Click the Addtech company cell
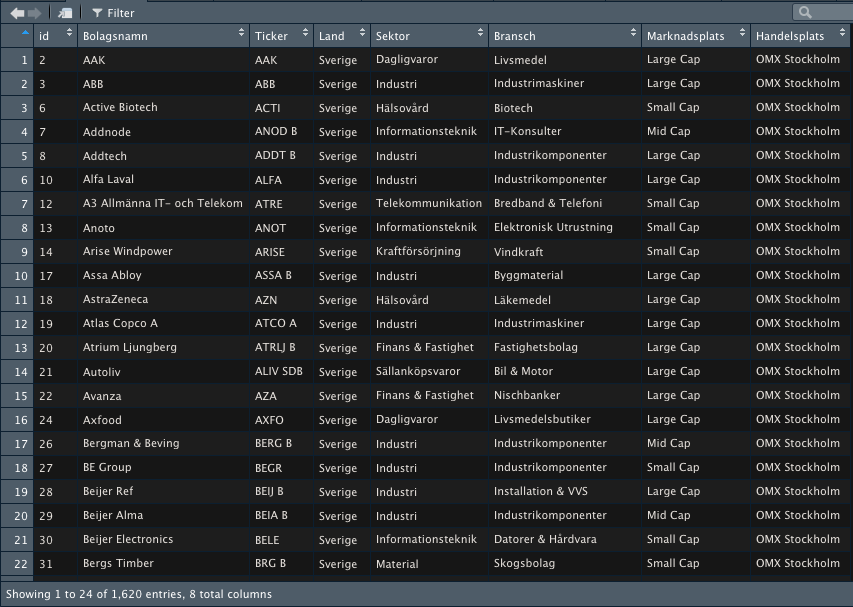Screen dimensions: 853x607 [x=163, y=156]
